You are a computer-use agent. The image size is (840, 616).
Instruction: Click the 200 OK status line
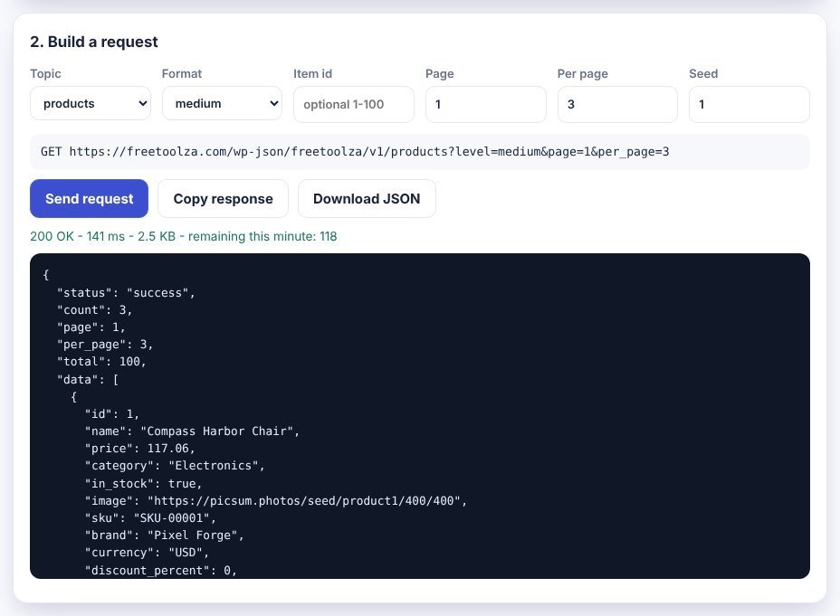pos(183,236)
